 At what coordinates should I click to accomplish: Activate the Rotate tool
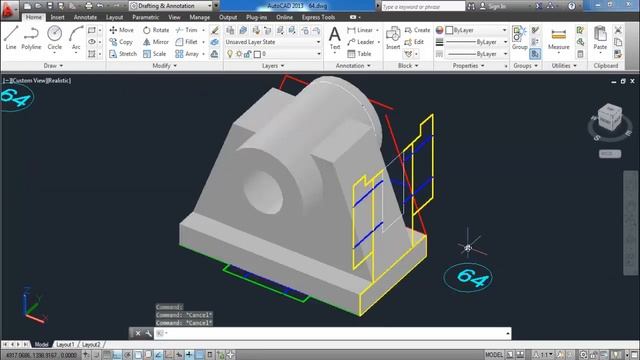tap(156, 30)
